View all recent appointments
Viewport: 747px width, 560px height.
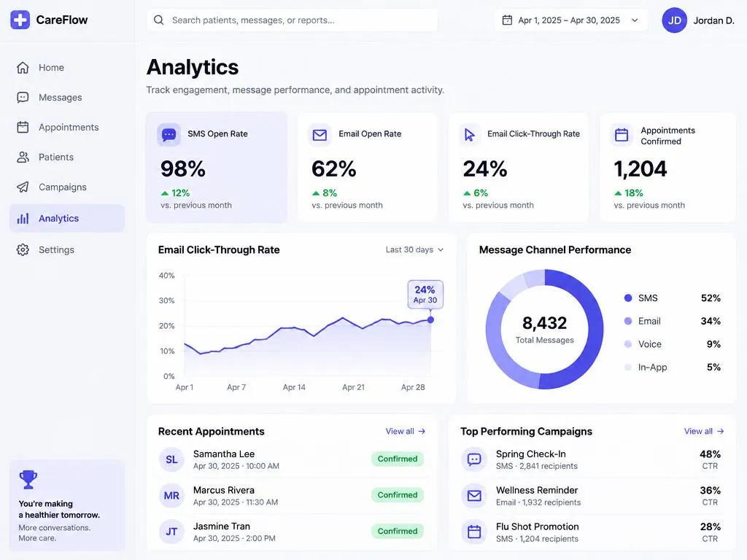[406, 431]
